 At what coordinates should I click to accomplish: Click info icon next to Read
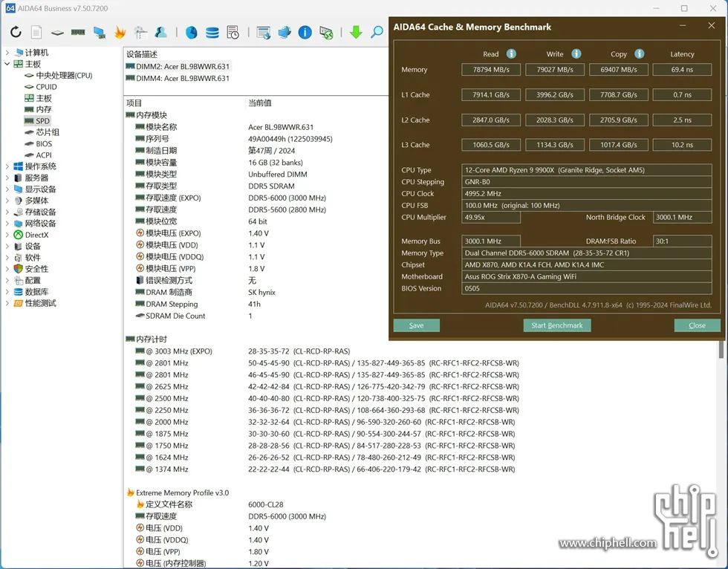[511, 53]
